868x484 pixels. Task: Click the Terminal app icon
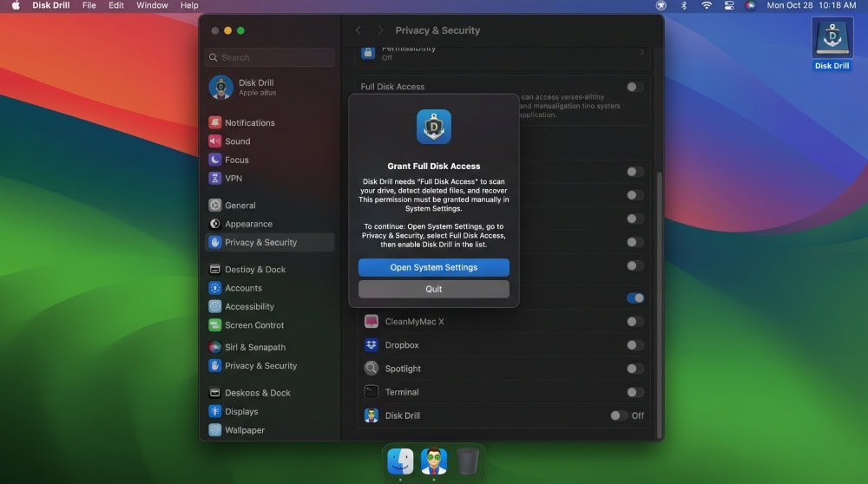point(371,392)
